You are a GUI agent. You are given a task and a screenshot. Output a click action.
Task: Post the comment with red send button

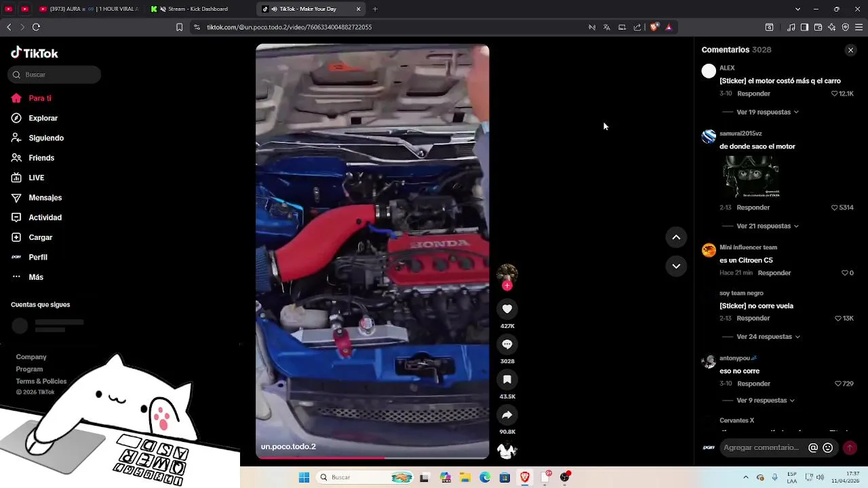tap(849, 447)
